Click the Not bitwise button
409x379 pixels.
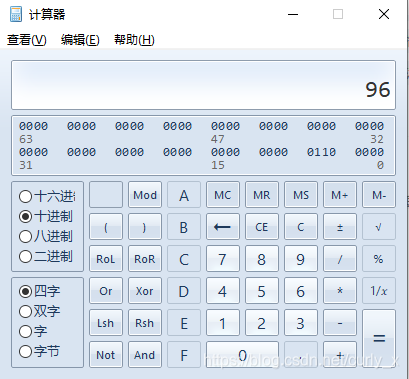[x=106, y=355]
